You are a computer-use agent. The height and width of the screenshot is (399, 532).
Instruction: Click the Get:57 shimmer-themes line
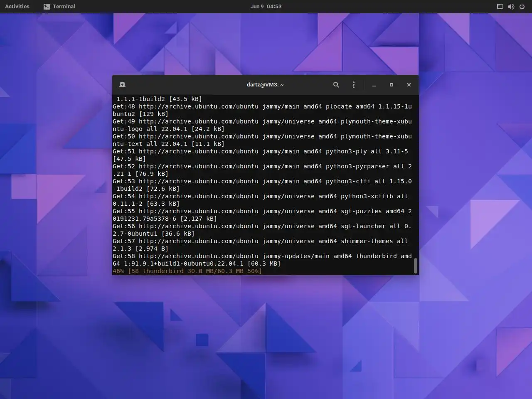coord(261,245)
